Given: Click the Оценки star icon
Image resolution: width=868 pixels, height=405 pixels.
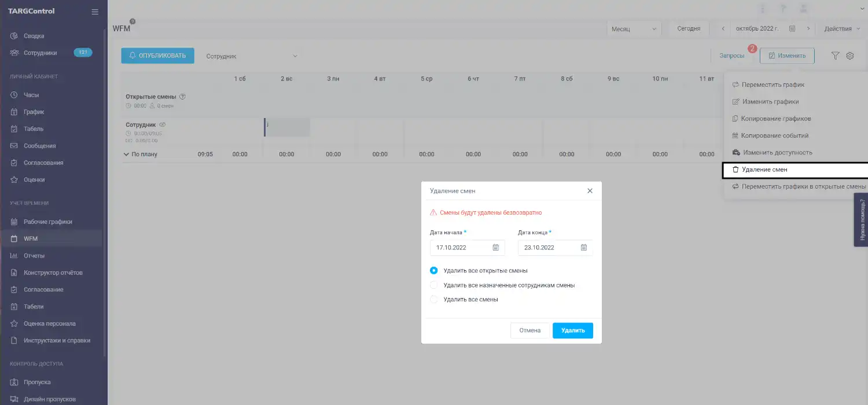Looking at the screenshot, I should click(14, 179).
